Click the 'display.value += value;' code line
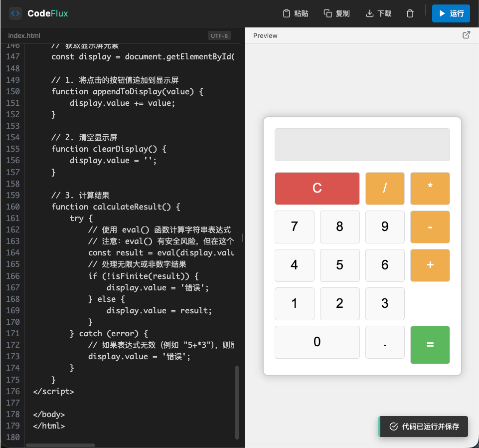 [122, 103]
